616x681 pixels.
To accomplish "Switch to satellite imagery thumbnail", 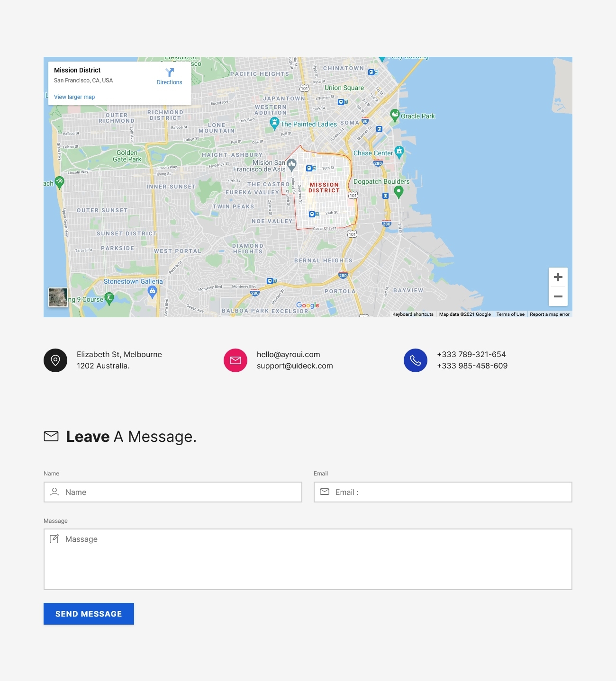I will [58, 297].
